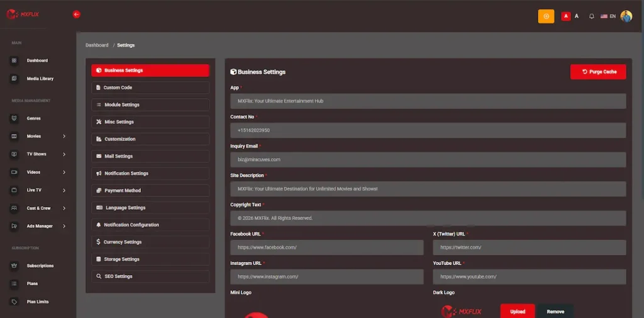Open the Notification Settings tab
644x318 pixels.
point(150,173)
